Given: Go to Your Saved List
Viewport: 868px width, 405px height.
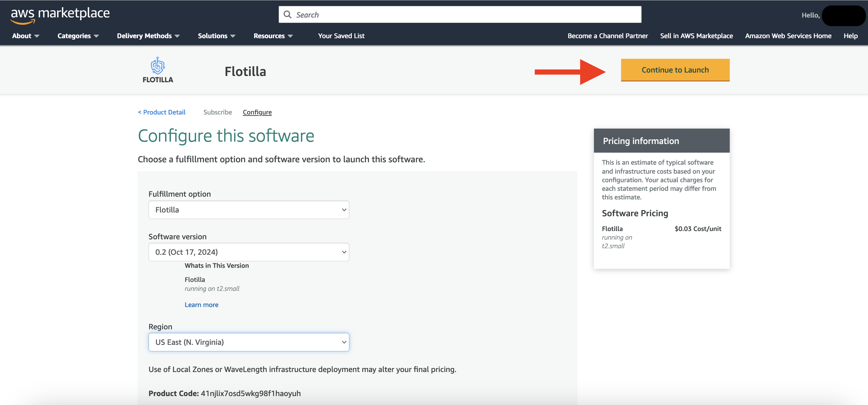Looking at the screenshot, I should tap(341, 36).
